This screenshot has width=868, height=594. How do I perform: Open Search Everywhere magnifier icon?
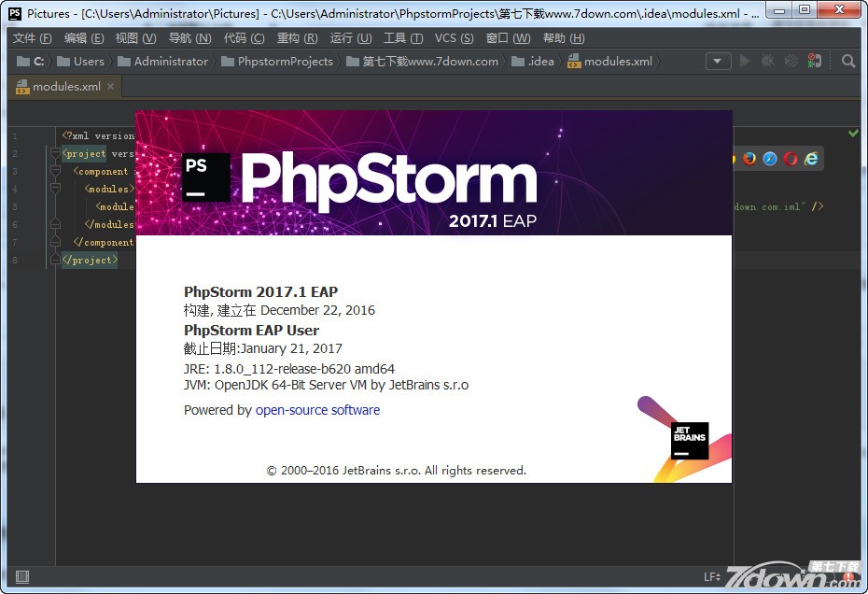tap(848, 61)
